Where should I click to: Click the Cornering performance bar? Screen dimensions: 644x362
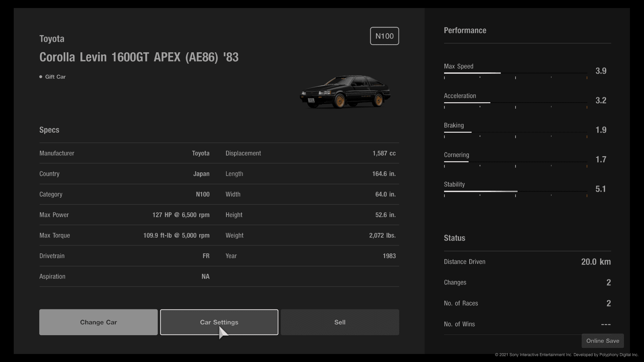click(516, 162)
